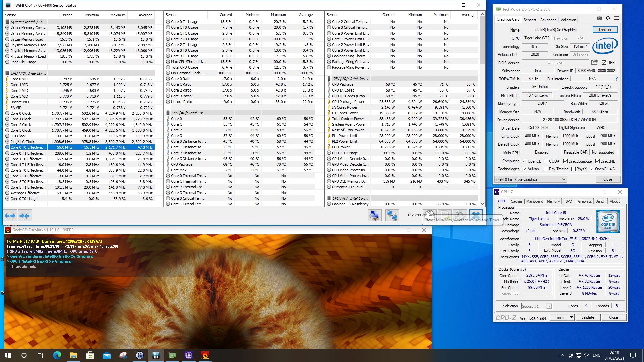The height and width of the screenshot is (362, 644).
Task: Click the CPU-Z Validate button
Action: 587,317
